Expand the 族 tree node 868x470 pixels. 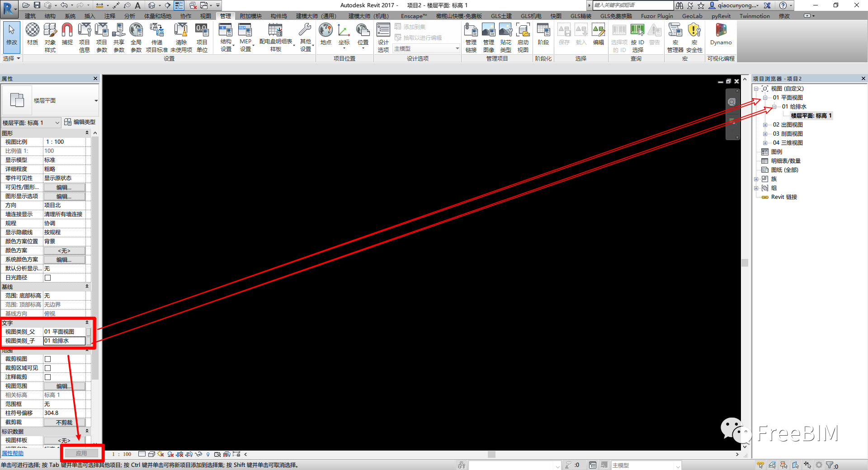tap(756, 179)
